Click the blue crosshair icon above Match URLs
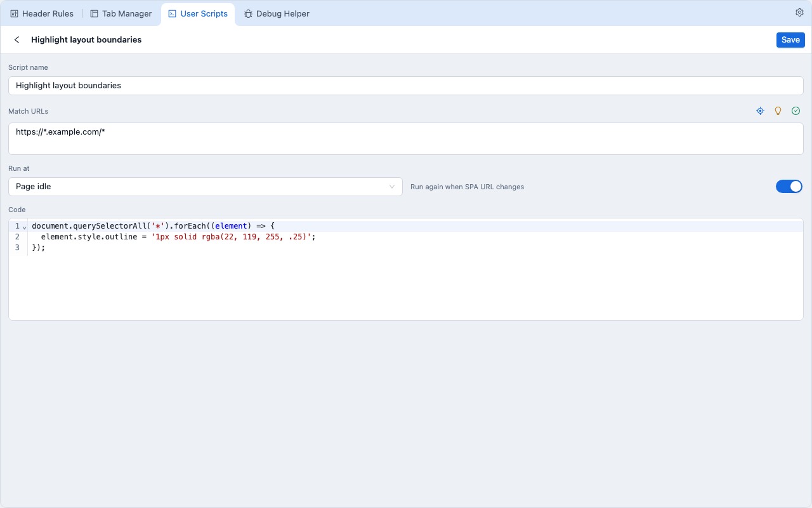Viewport: 812px width, 508px height. click(760, 111)
